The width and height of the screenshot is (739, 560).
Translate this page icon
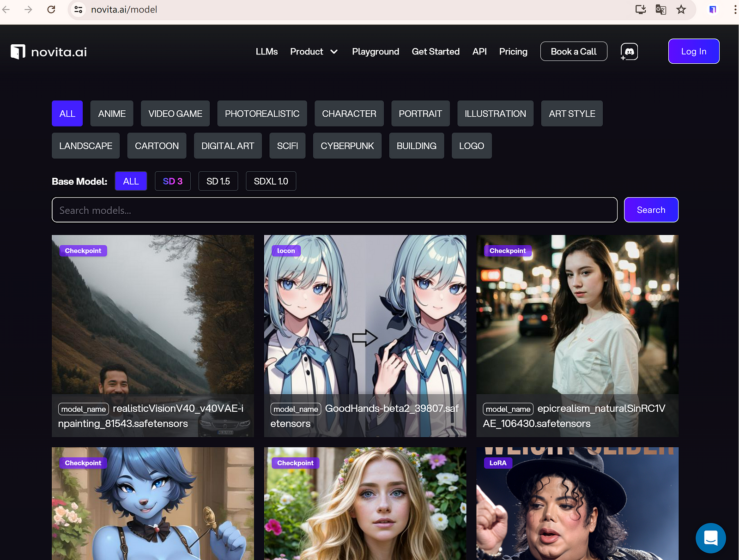pos(661,9)
